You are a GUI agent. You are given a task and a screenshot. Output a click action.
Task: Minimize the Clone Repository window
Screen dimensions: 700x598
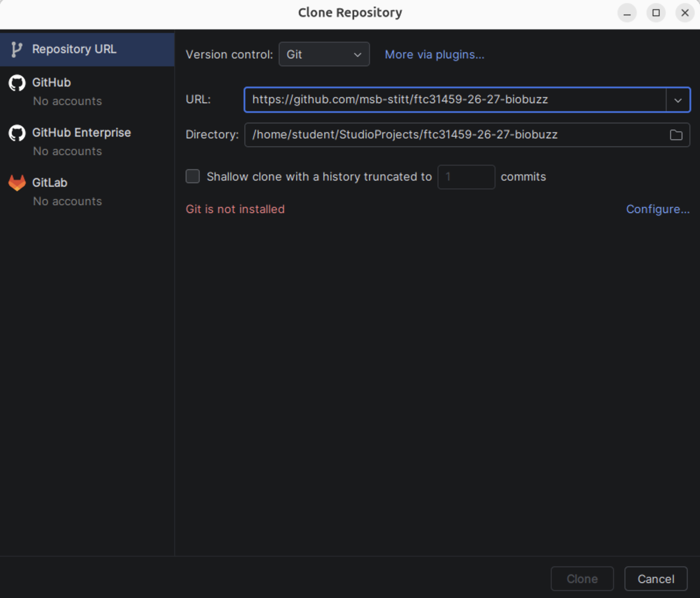click(627, 13)
